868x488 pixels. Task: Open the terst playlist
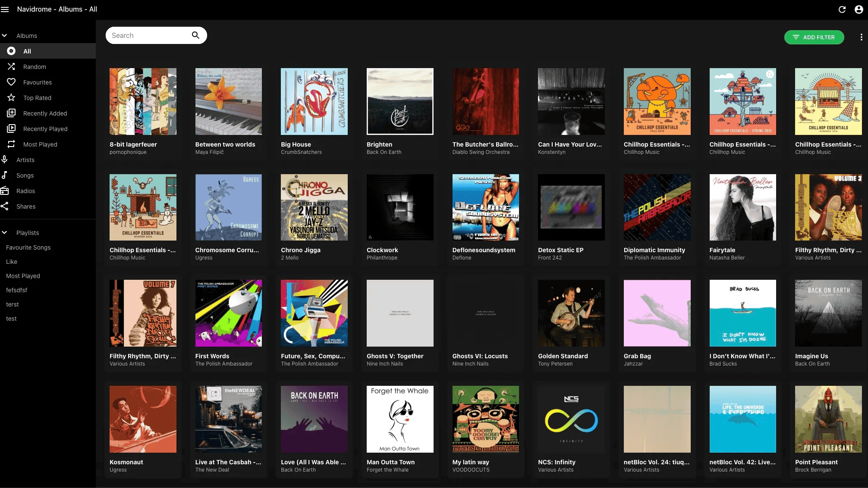13,304
